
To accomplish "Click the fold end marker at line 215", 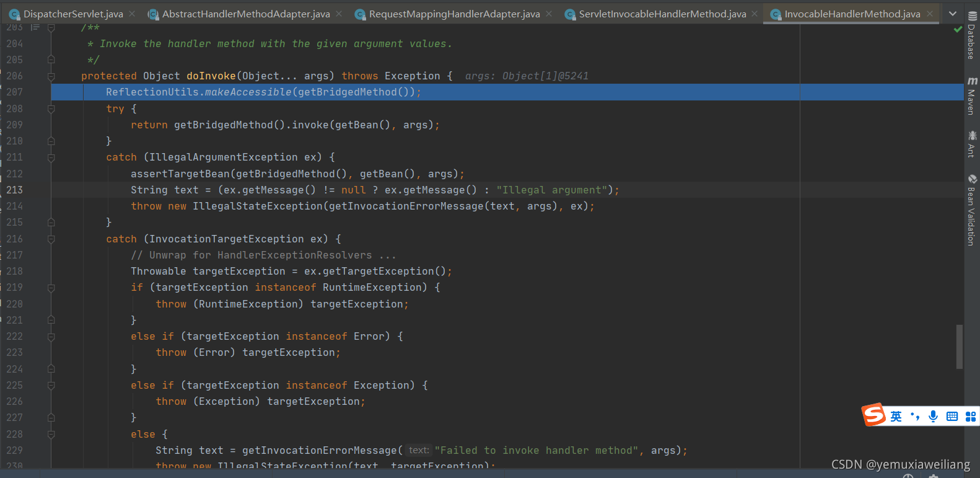I will [51, 222].
